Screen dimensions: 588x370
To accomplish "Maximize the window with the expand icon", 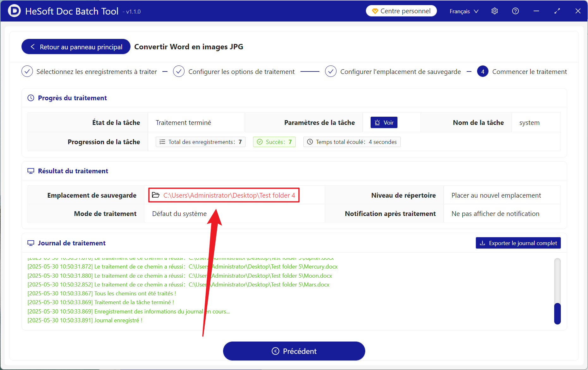I will (557, 11).
